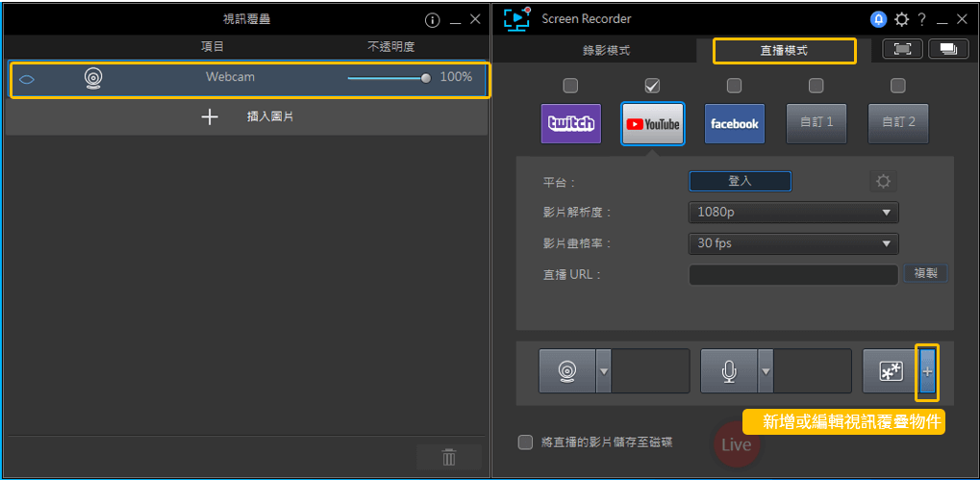Select the Facebook streaming platform icon
Screen dimensions: 980x480
735,124
